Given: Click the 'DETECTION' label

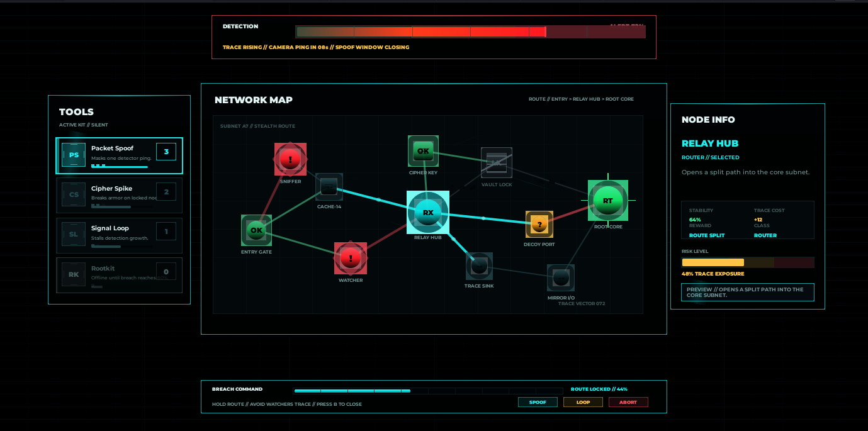Looking at the screenshot, I should point(240,26).
